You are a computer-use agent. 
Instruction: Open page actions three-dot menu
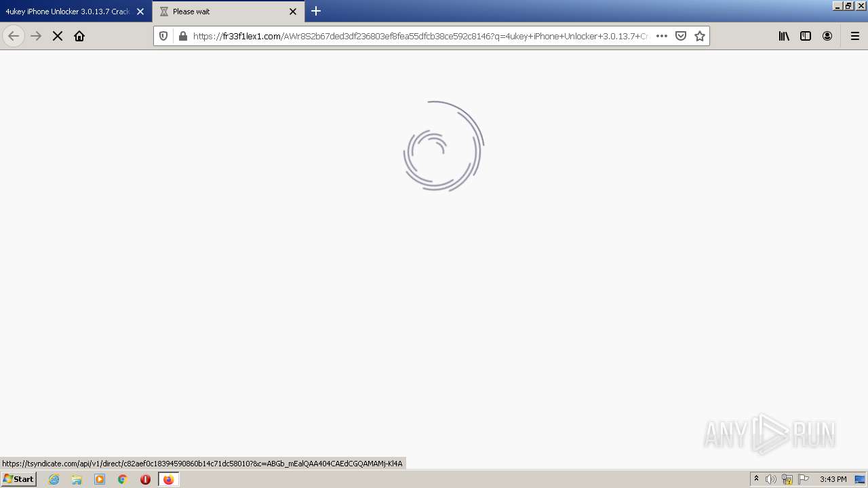[x=662, y=36]
